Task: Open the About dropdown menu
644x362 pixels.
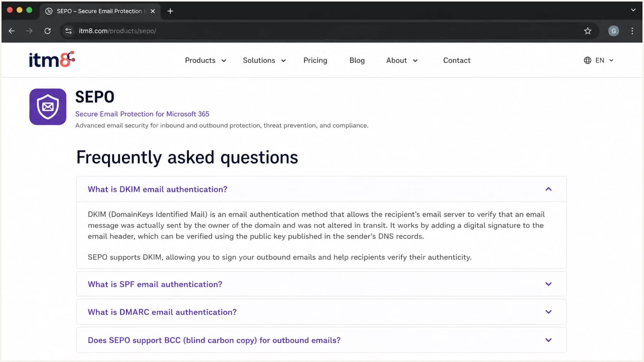Action: coord(402,60)
